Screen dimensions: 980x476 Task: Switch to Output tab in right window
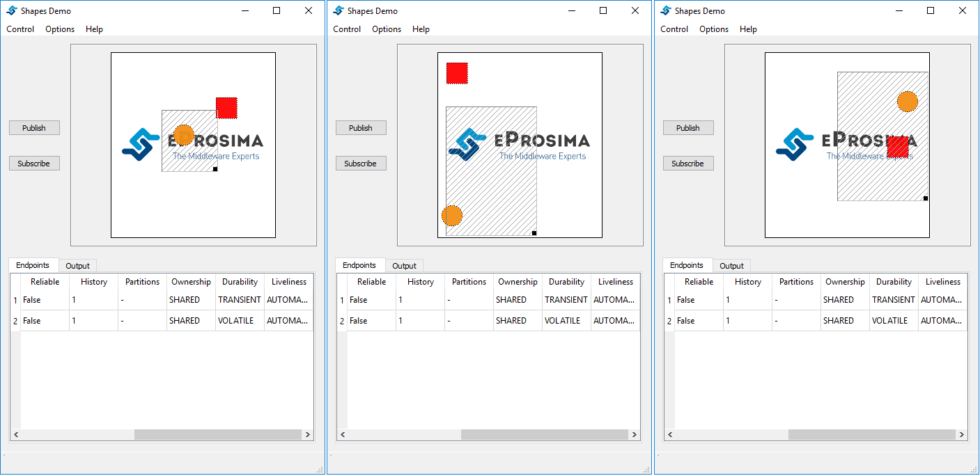pos(732,266)
